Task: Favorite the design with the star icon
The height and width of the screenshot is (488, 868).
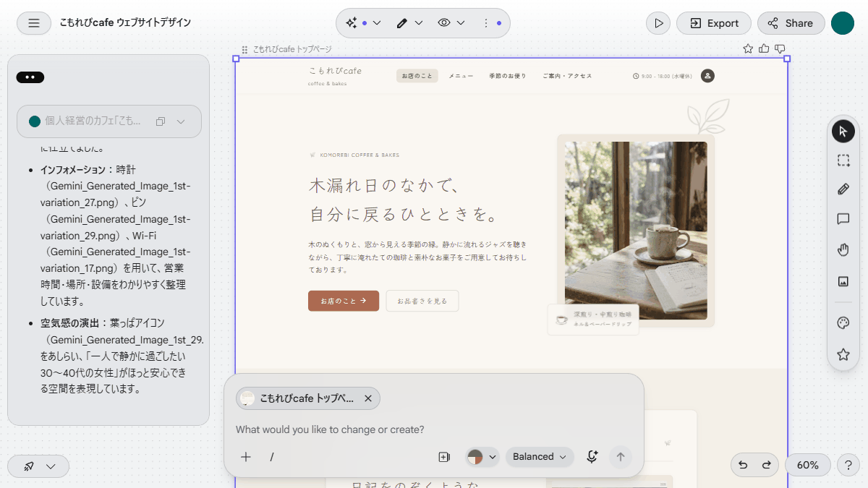Action: [748, 48]
